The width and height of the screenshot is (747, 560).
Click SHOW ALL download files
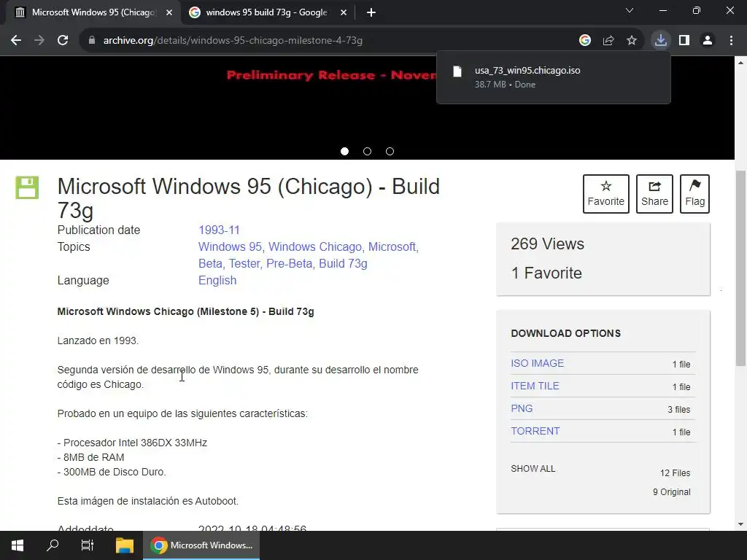coord(533,469)
